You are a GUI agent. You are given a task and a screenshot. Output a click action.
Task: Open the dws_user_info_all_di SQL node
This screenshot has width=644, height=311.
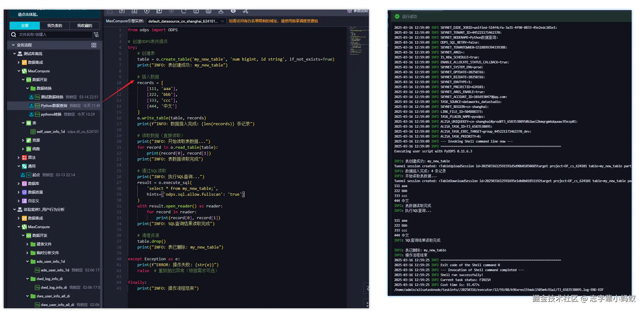pyautogui.click(x=57, y=305)
